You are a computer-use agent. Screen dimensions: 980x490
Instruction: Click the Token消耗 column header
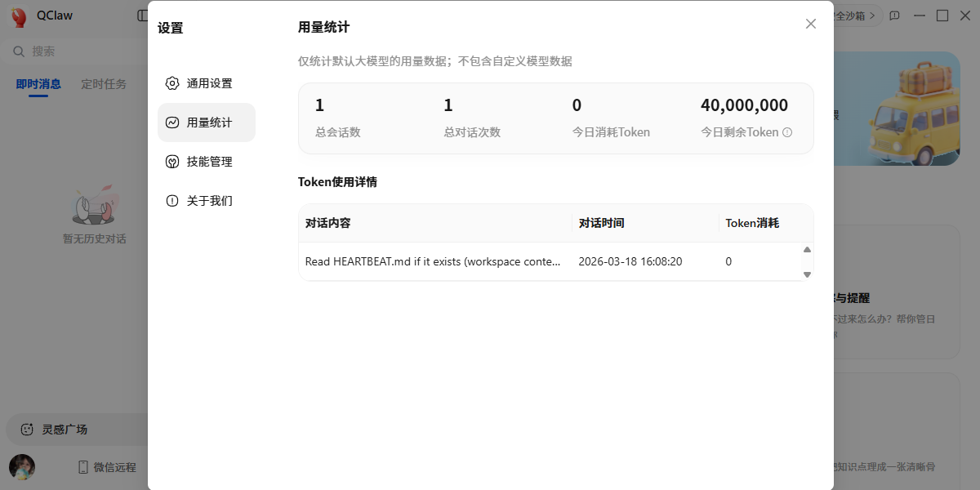pos(752,223)
